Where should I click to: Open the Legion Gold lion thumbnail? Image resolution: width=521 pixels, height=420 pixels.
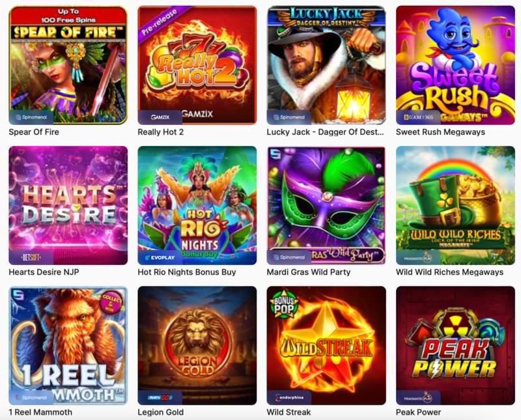197,346
